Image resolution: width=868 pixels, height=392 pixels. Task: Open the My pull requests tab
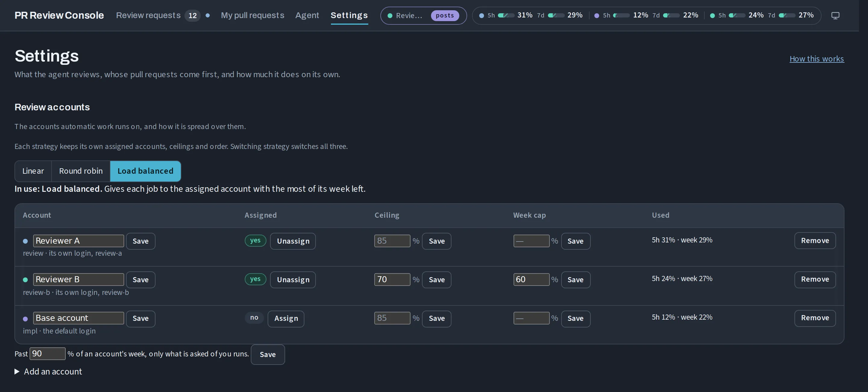pos(252,15)
